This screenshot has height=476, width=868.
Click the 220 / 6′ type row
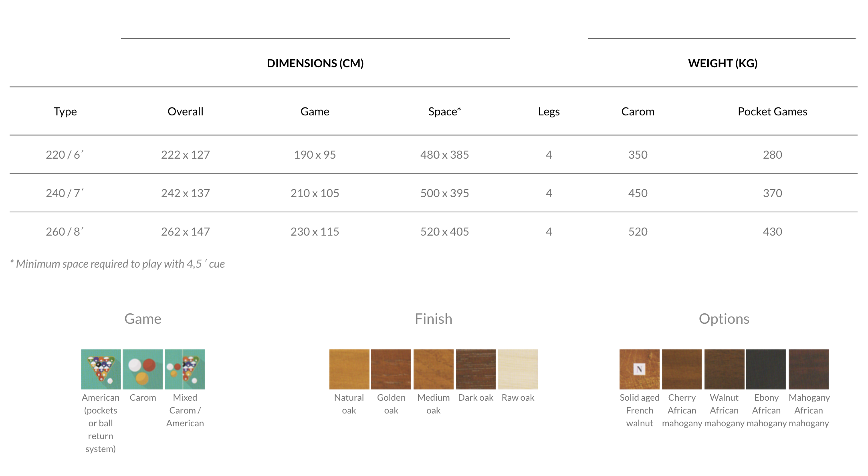click(x=65, y=155)
